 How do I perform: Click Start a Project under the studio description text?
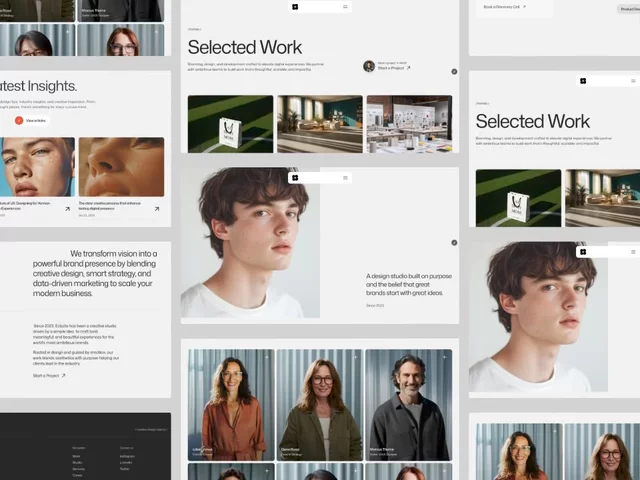point(49,376)
